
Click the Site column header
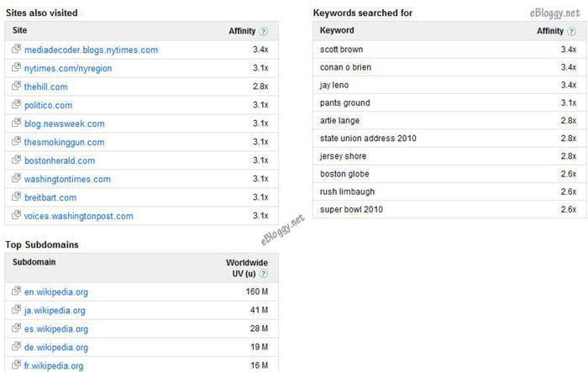[x=20, y=30]
